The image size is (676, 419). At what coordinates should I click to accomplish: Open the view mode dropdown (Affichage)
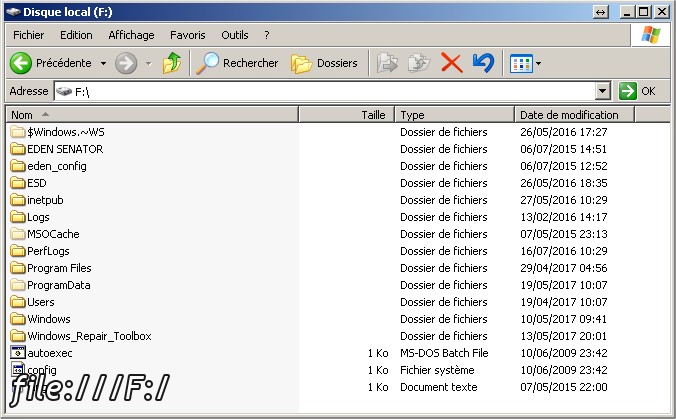point(526,63)
